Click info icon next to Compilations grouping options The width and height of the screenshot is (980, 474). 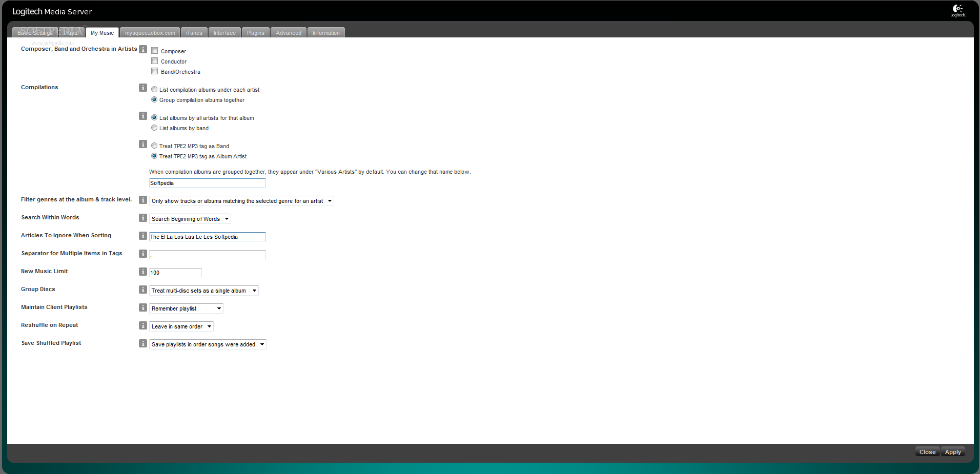tap(143, 88)
